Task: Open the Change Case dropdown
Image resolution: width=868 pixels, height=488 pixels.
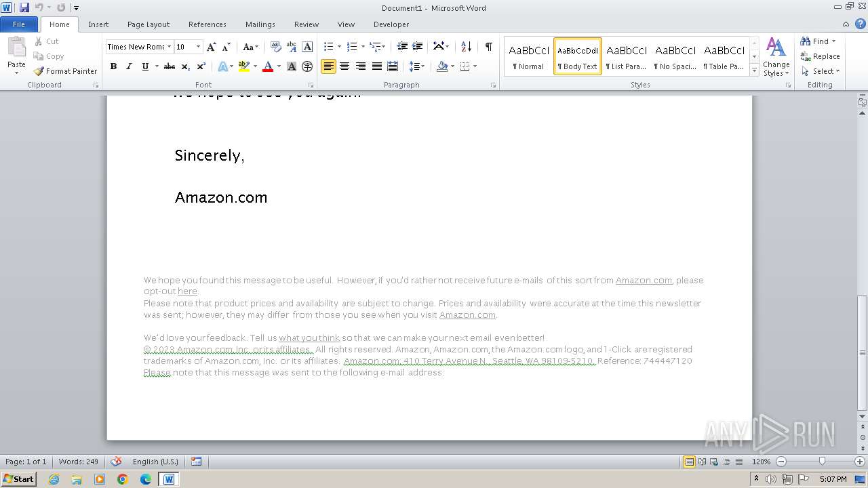Action: click(250, 47)
